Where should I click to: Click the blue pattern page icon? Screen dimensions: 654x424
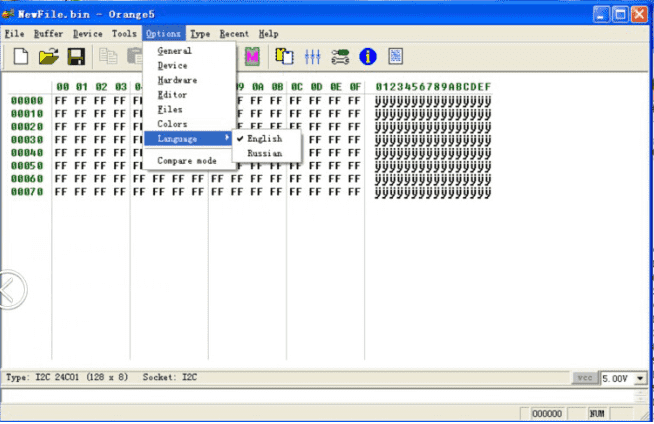click(x=395, y=56)
